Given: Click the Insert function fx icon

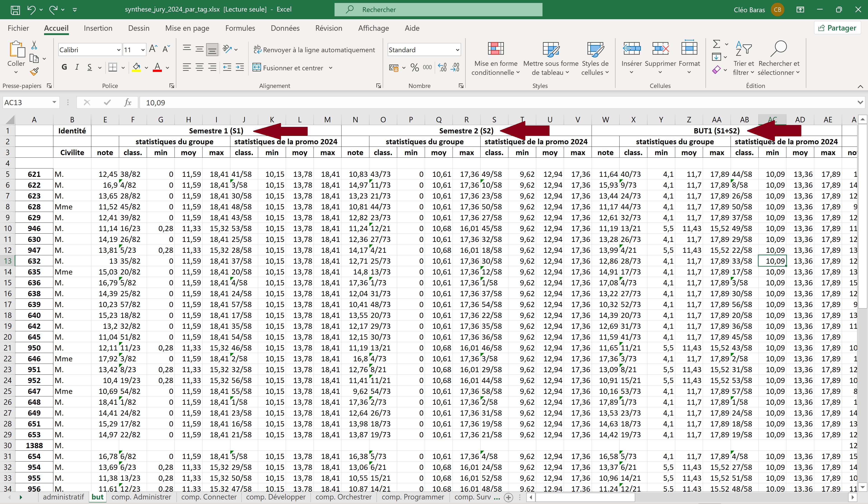Looking at the screenshot, I should tap(128, 102).
